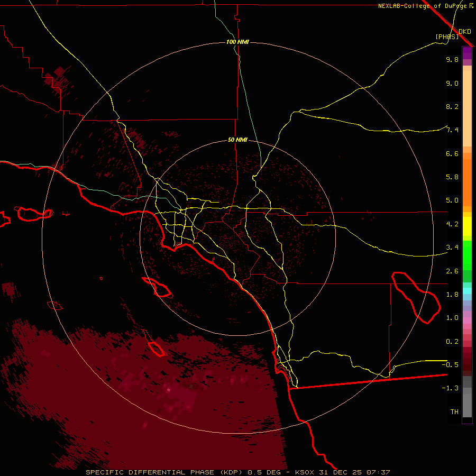Click the 2.6 legend value
476x476 pixels.
[452, 271]
